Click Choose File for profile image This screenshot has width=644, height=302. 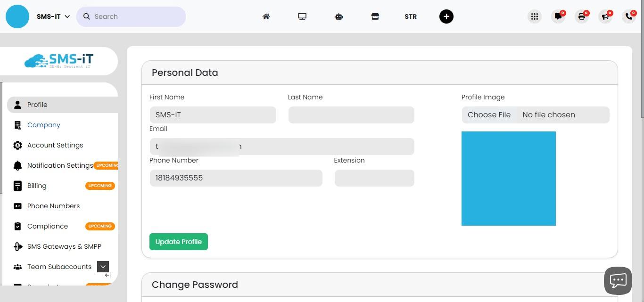click(x=489, y=115)
